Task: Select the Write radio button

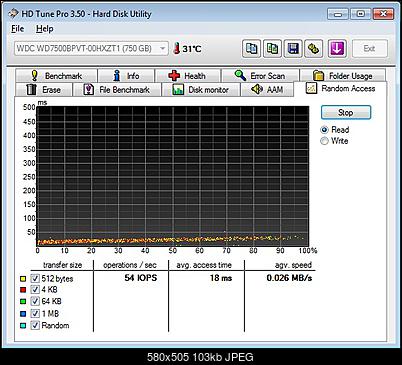Action: pos(324,141)
